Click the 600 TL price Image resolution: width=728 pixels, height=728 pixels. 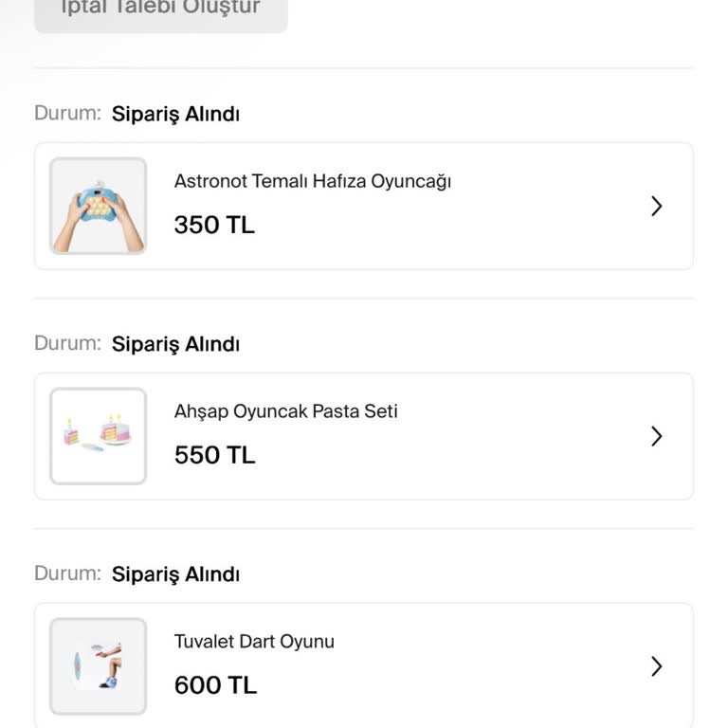215,685
